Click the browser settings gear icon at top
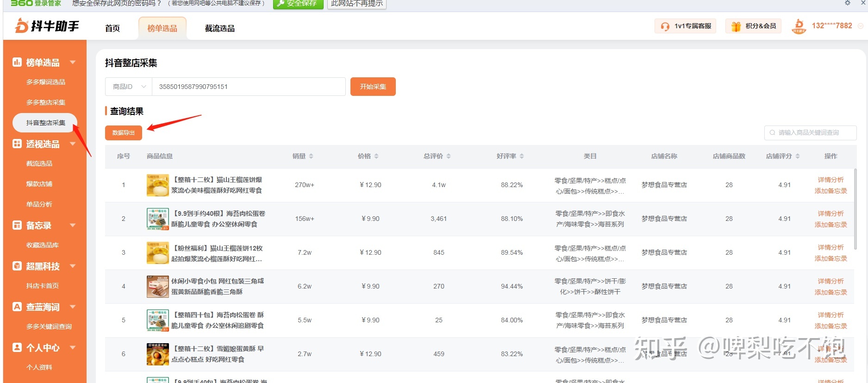 [x=848, y=3]
